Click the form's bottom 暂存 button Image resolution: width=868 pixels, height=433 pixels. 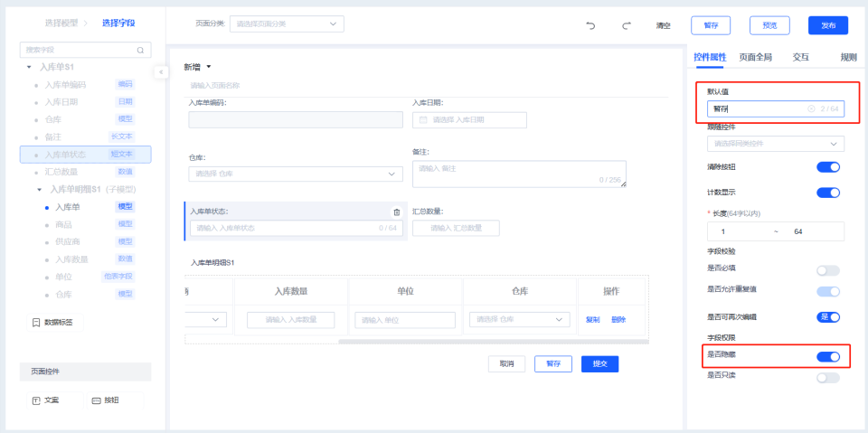click(x=553, y=363)
